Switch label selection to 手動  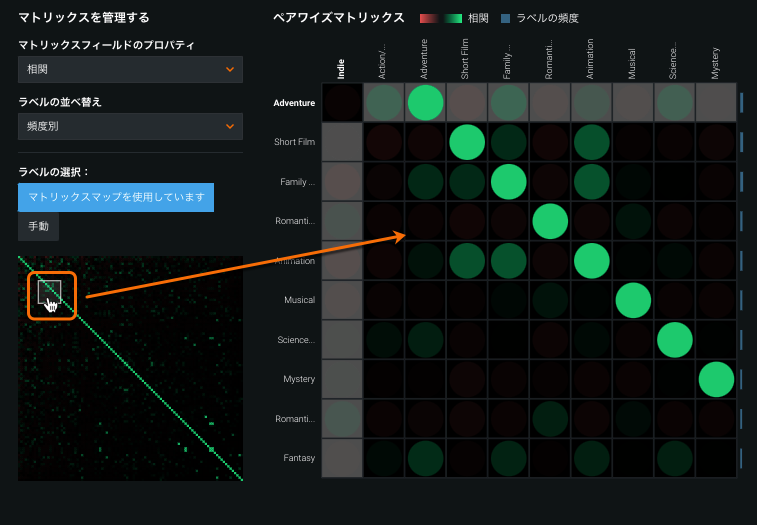(x=38, y=227)
